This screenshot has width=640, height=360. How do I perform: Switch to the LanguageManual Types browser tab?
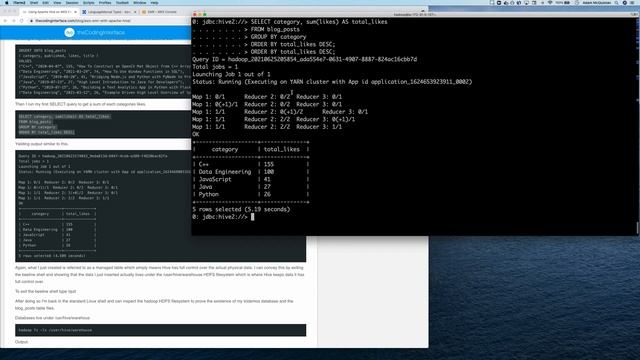click(109, 12)
